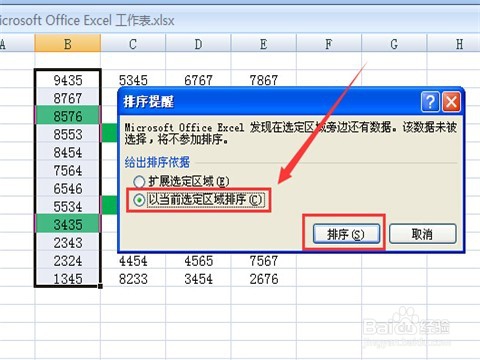Select column C header
Image resolution: width=480 pixels, height=360 pixels.
(x=133, y=43)
